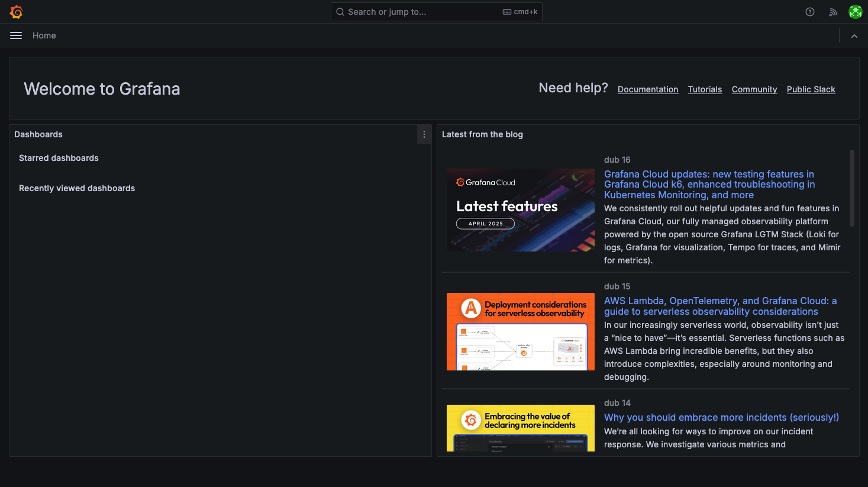
Task: Click the Need help? text
Action: [x=573, y=88]
